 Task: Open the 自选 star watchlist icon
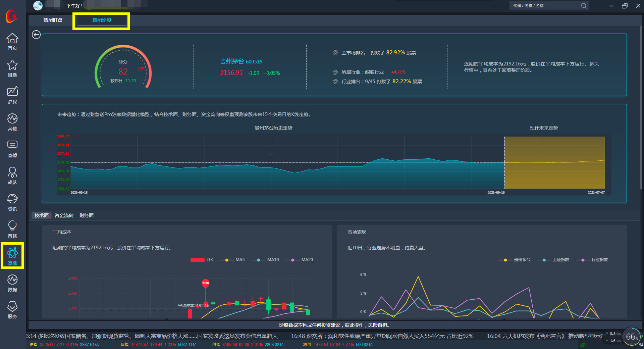click(12, 68)
